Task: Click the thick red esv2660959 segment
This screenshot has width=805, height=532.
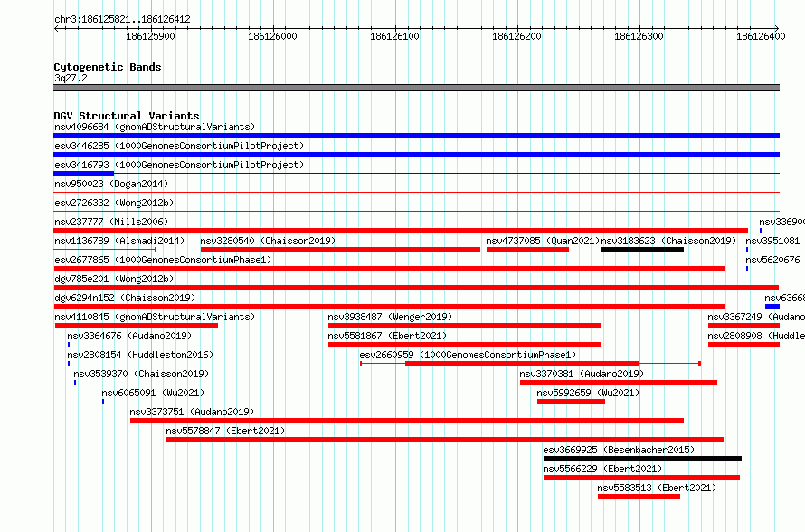Action: [x=522, y=364]
